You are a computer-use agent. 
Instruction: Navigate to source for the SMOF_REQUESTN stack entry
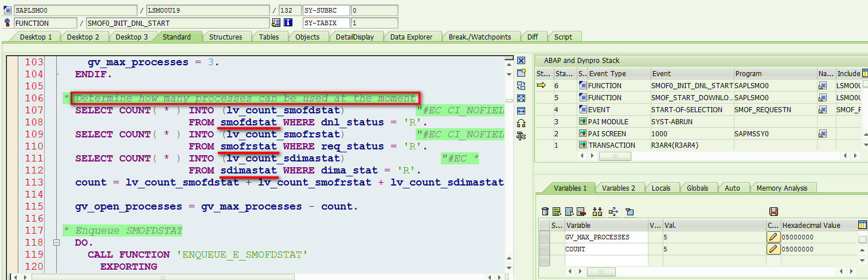coord(822,109)
